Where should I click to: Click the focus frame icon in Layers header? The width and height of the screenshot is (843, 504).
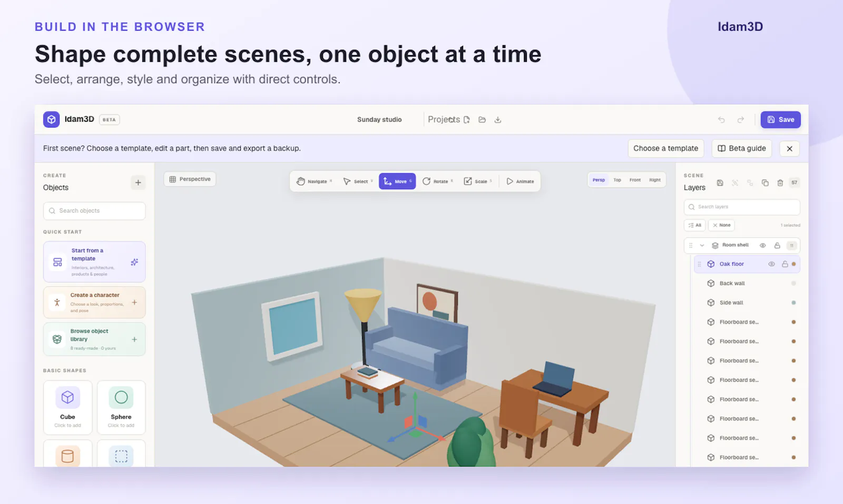[735, 183]
